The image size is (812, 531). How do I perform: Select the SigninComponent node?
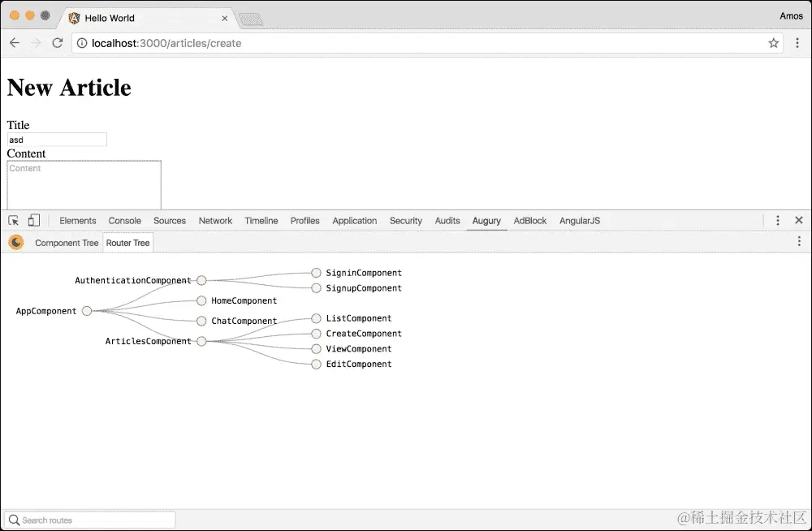[x=316, y=273]
